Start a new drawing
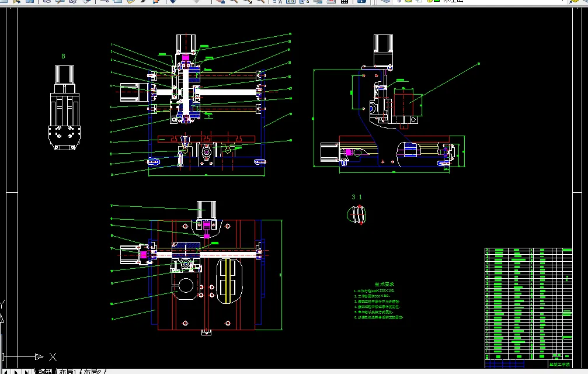Screen dimensions: 588x374 pyautogui.click(x=5, y=2)
